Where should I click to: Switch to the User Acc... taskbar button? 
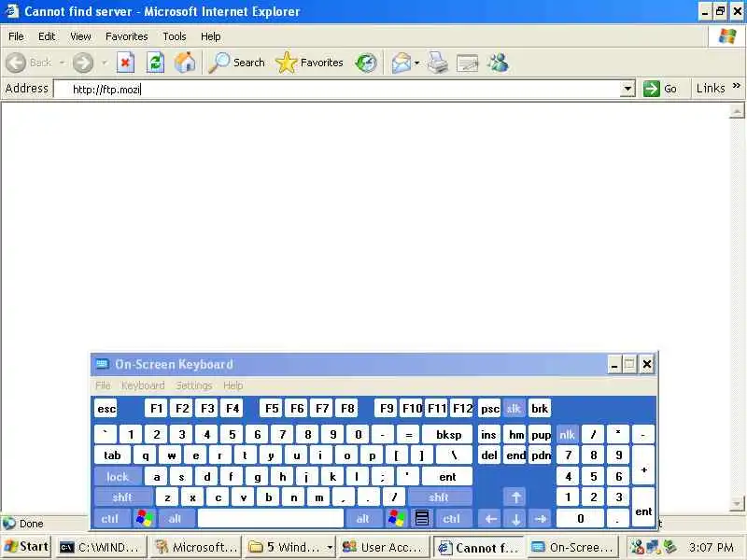pyautogui.click(x=383, y=548)
